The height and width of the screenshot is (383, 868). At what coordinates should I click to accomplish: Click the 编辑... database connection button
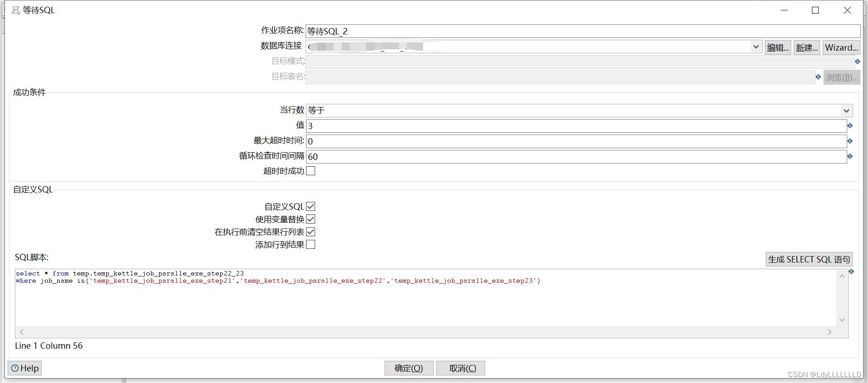pos(778,47)
